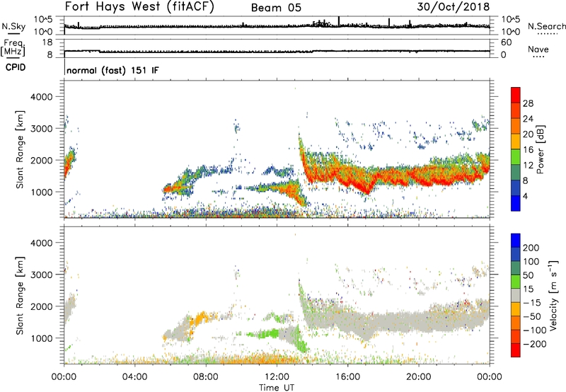Click the '28' Power color bar label

(528, 103)
